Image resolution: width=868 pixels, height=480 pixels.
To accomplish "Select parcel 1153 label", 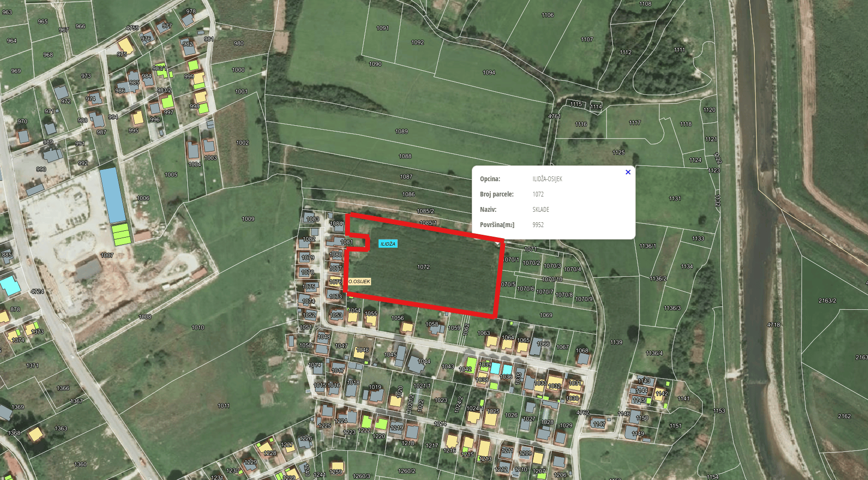I will tap(719, 411).
